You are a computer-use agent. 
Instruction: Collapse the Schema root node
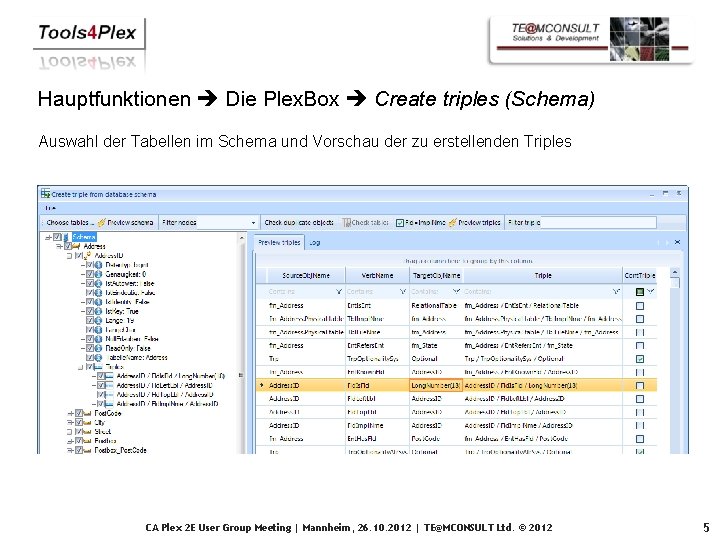(48, 237)
